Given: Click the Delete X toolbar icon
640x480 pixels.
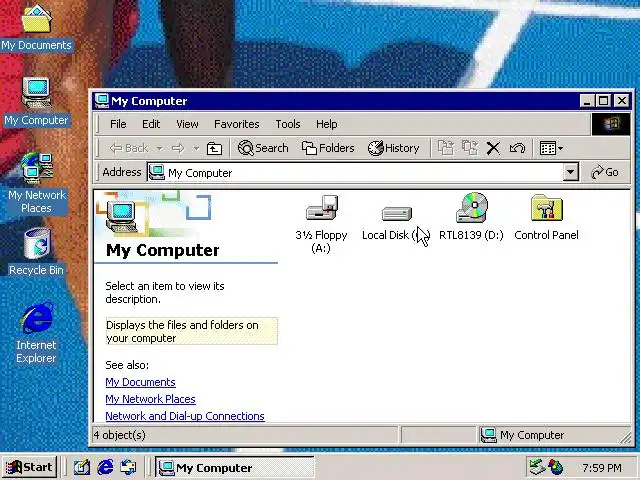Looking at the screenshot, I should (493, 148).
